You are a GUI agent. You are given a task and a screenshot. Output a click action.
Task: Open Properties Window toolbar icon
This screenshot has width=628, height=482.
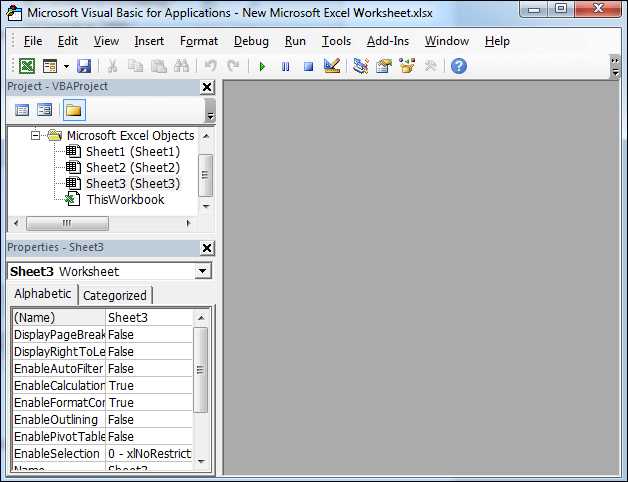click(x=384, y=66)
